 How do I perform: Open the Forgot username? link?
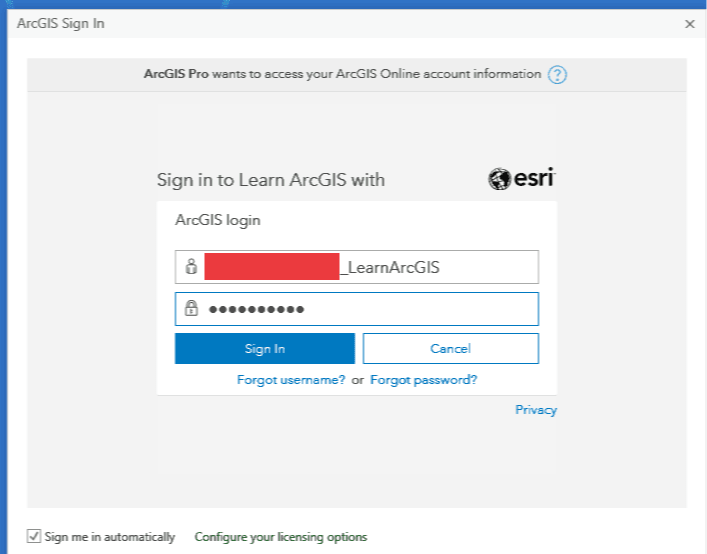[291, 380]
